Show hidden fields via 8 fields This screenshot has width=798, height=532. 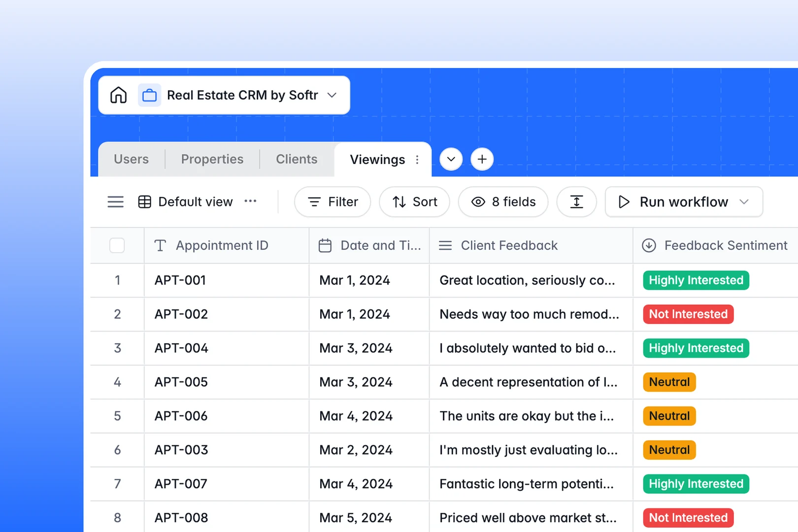(x=503, y=202)
